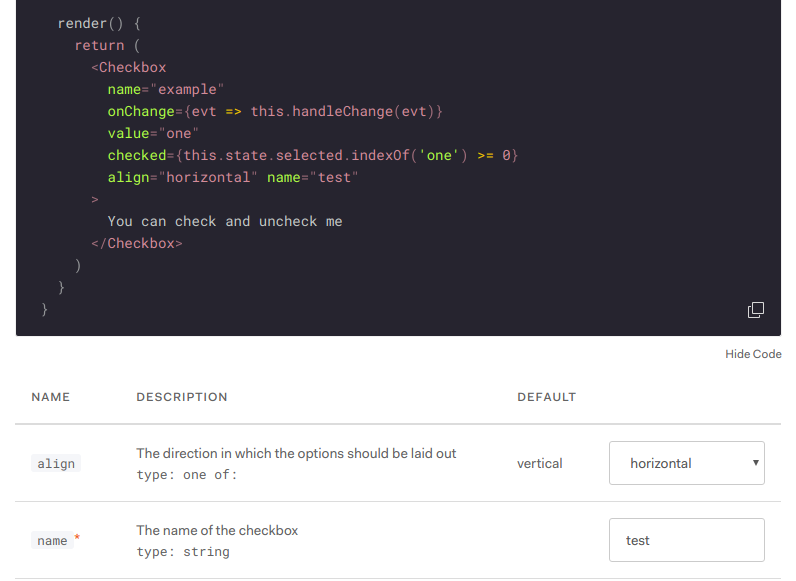This screenshot has width=796, height=581.
Task: Click the DEFAULT column header
Action: (x=547, y=397)
